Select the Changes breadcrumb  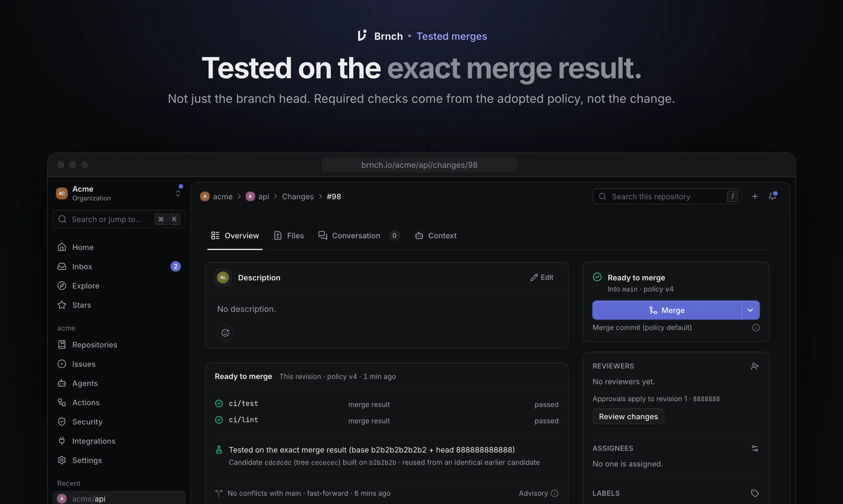[x=298, y=196]
